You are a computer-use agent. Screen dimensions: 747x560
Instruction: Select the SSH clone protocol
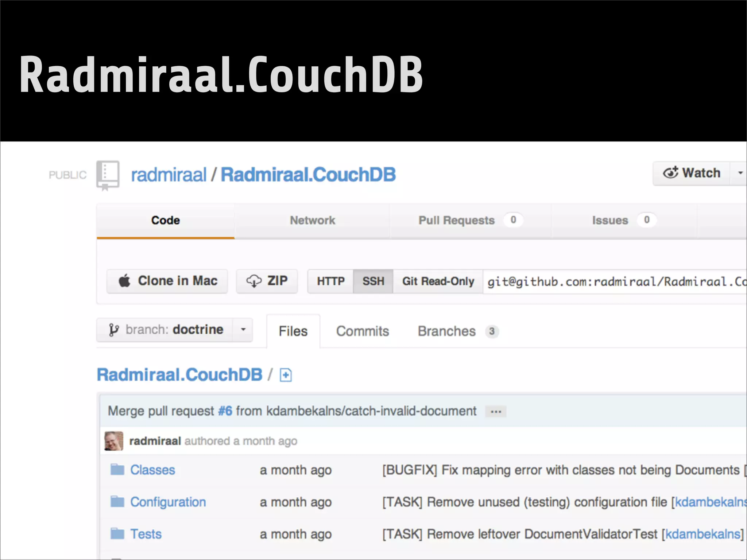click(373, 281)
